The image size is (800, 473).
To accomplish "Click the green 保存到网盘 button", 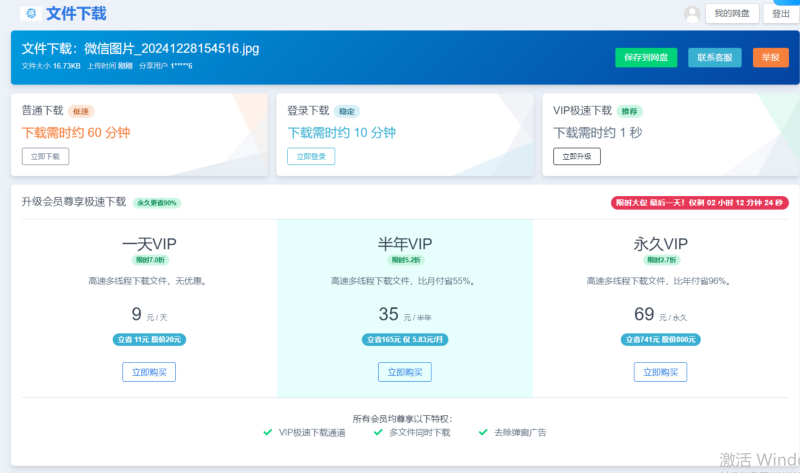I will [x=646, y=58].
